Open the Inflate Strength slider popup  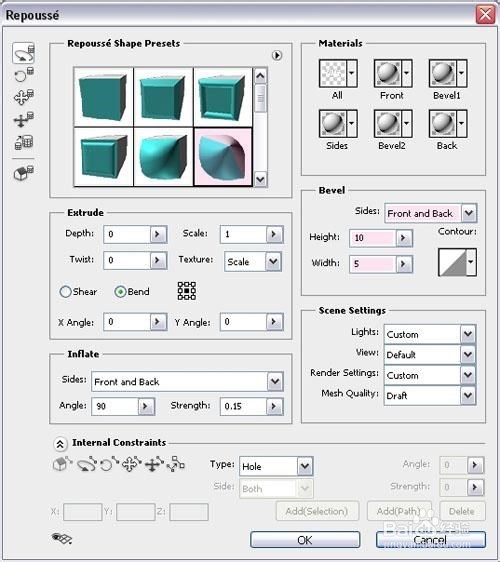click(x=275, y=406)
